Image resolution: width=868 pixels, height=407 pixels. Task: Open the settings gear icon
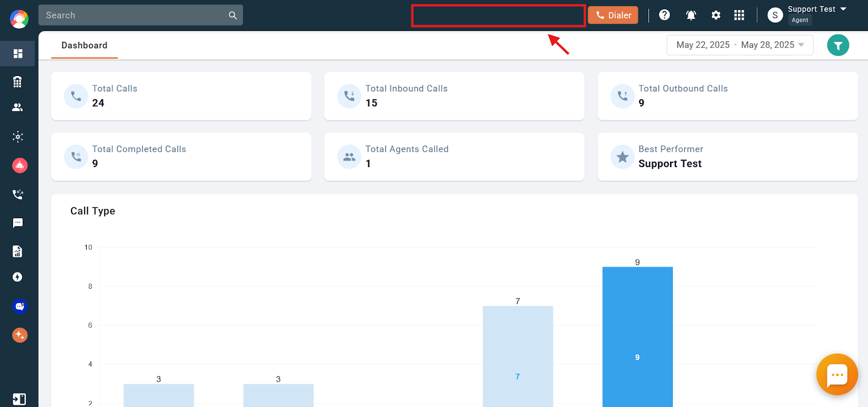point(716,15)
